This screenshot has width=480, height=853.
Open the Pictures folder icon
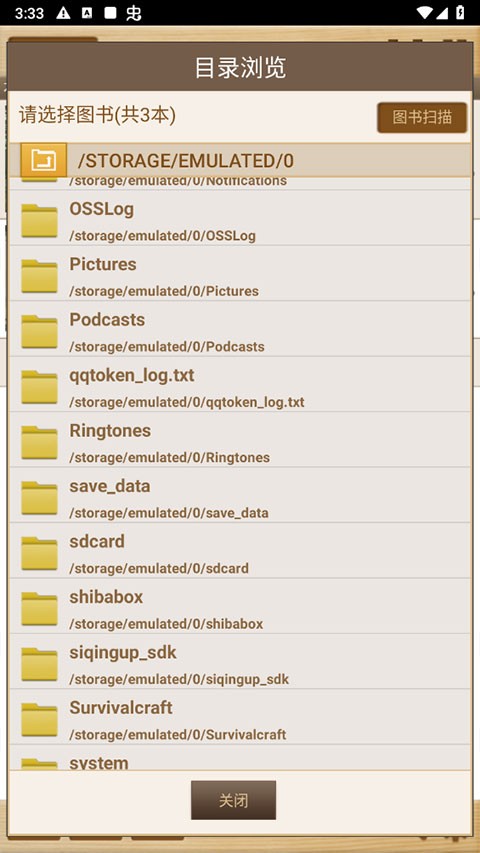click(39, 276)
